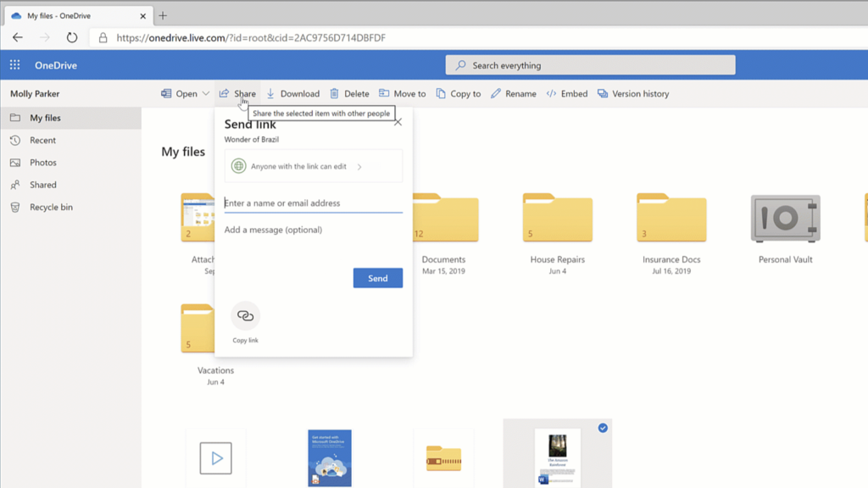Open the app launcher waffle icon

[15, 65]
